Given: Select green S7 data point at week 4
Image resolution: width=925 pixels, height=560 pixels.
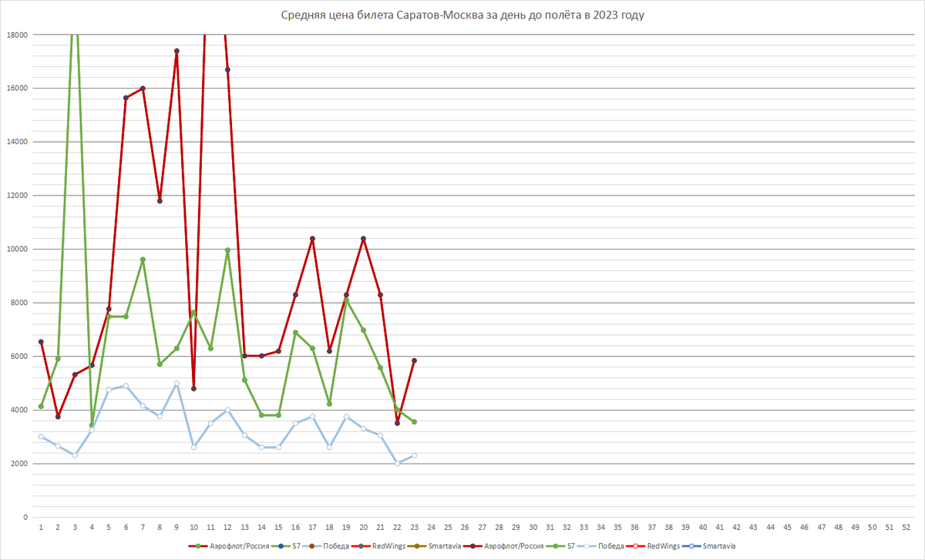Looking at the screenshot, I should pos(92,425).
